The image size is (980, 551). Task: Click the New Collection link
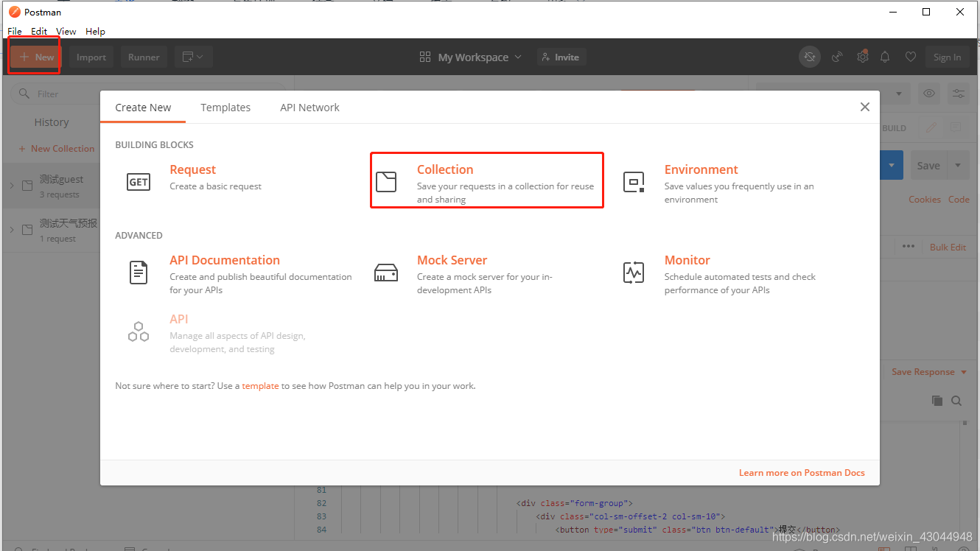tap(57, 148)
